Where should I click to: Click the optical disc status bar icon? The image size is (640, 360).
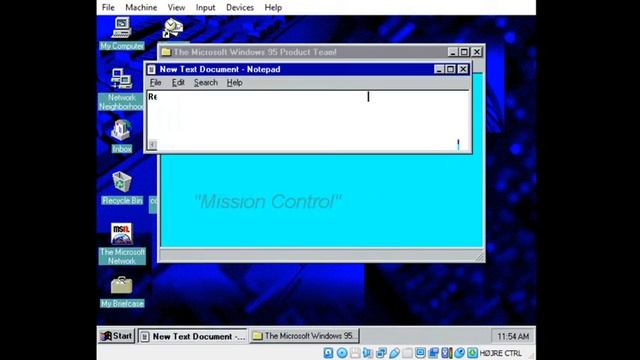coord(342,353)
